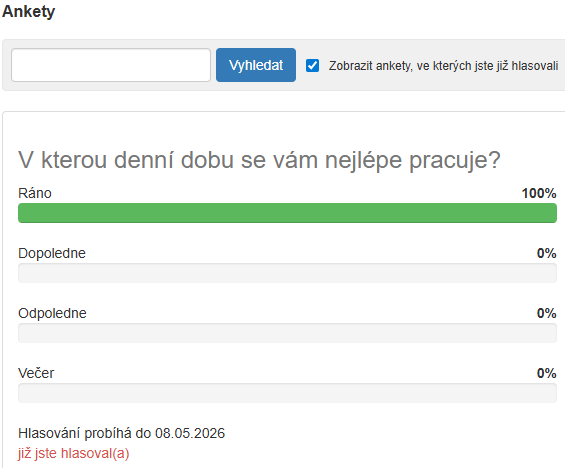This screenshot has width=565, height=468.
Task: Click the empty Dopoledne progress bar
Action: 287,273
